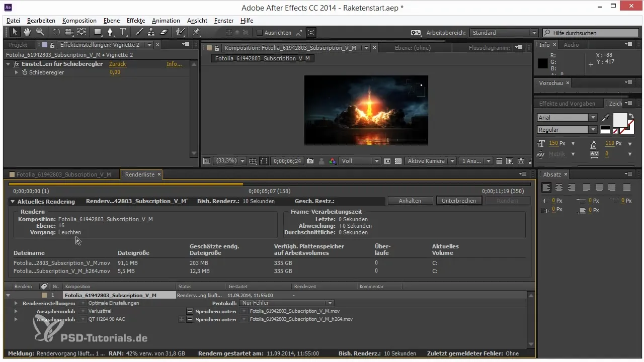The image size is (644, 362).
Task: Select the Clone Stamp tool
Action: 151,32
